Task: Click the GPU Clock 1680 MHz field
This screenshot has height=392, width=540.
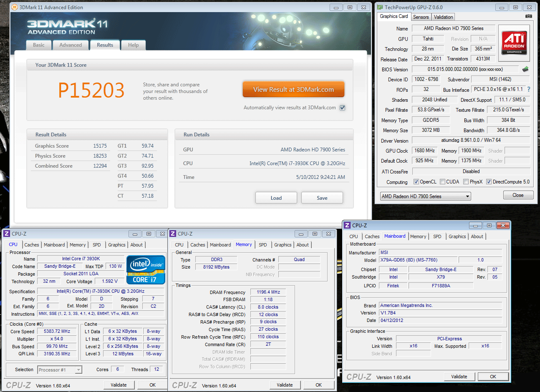Action: tap(425, 151)
